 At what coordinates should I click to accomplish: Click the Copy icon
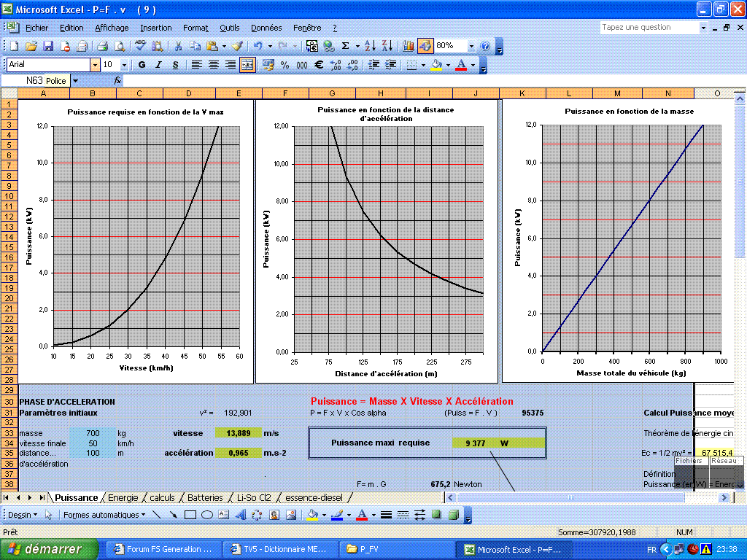click(195, 46)
